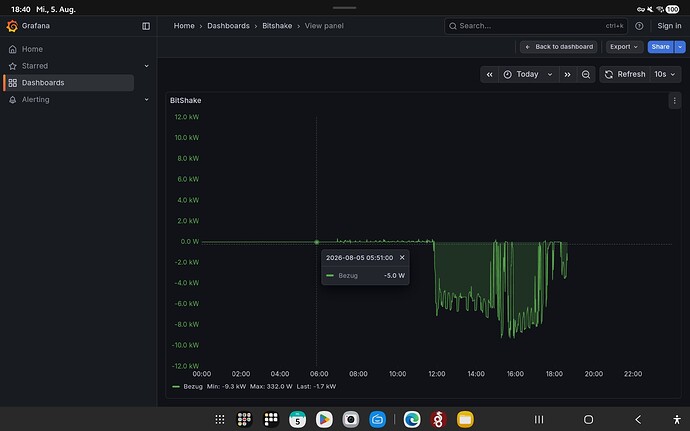The height and width of the screenshot is (431, 690).
Task: Click the Bezug series in tooltip
Action: coord(348,276)
